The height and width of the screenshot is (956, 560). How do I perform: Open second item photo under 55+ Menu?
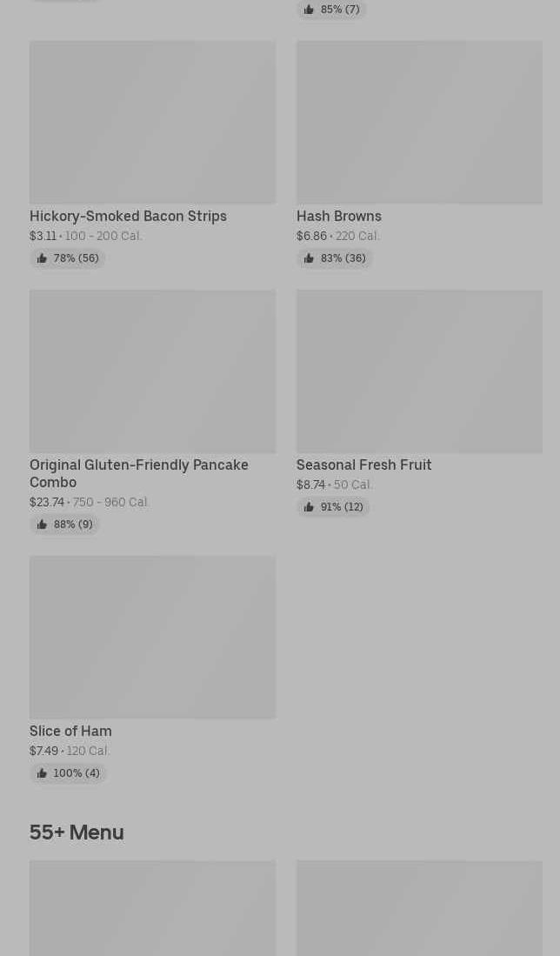click(419, 908)
